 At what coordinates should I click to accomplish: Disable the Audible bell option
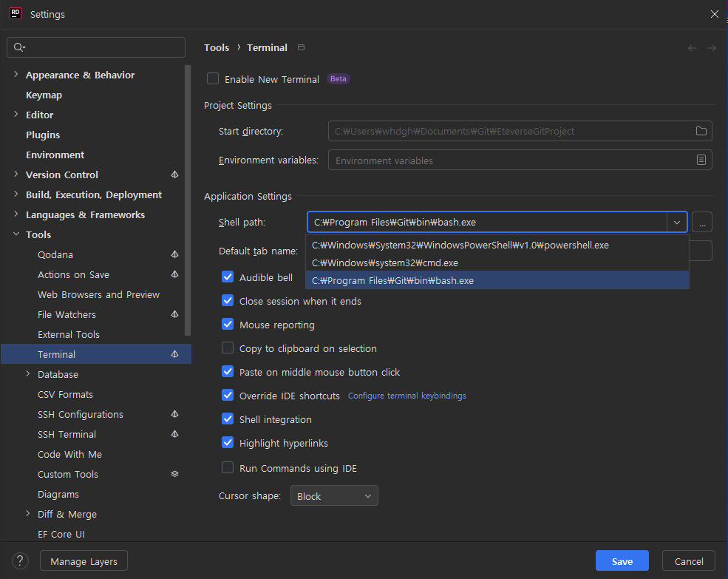(x=228, y=277)
